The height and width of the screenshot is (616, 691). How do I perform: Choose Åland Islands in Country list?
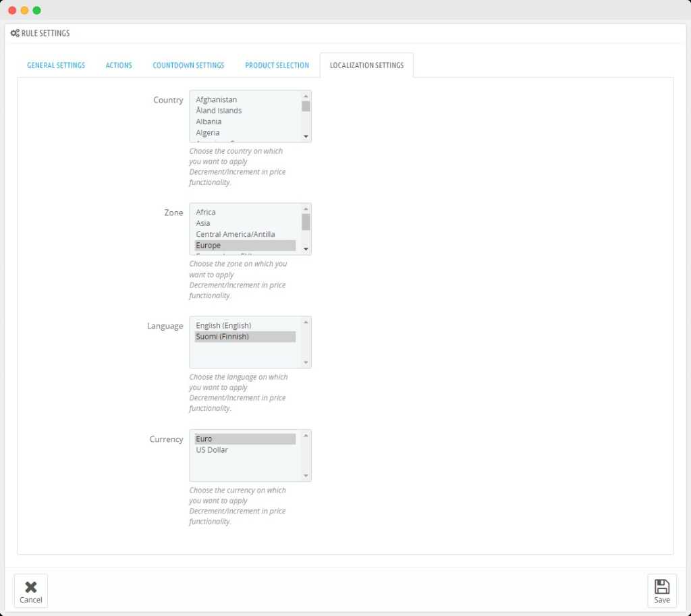(219, 111)
